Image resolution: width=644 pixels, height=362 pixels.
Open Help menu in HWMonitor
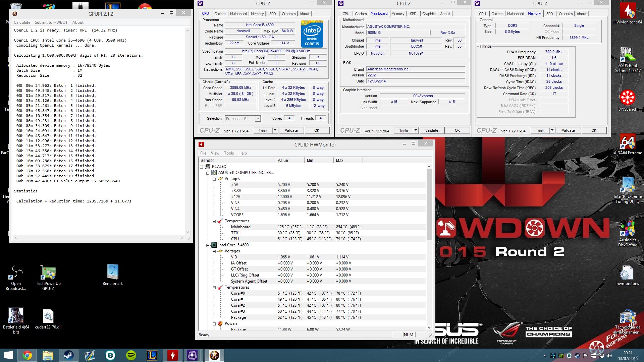coord(243,153)
